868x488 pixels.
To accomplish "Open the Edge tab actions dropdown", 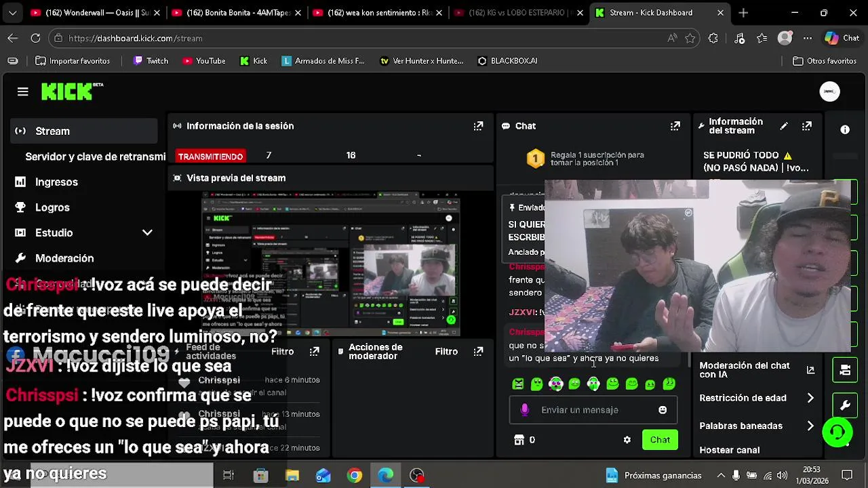I will tap(13, 13).
